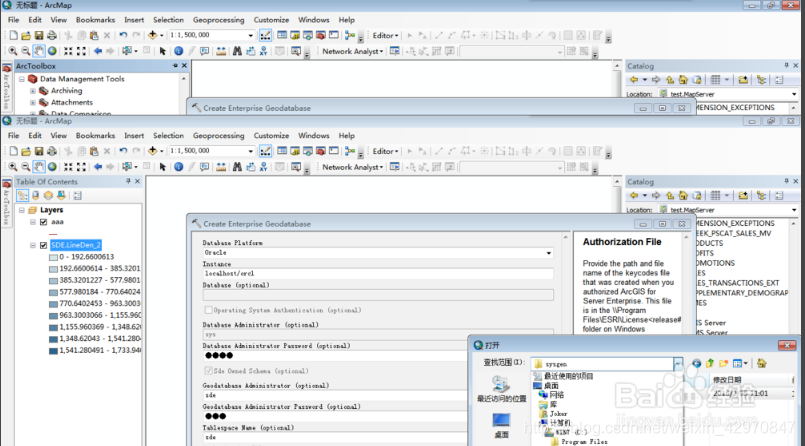Click List By Source icon
The height and width of the screenshot is (446, 805).
pyautogui.click(x=35, y=196)
